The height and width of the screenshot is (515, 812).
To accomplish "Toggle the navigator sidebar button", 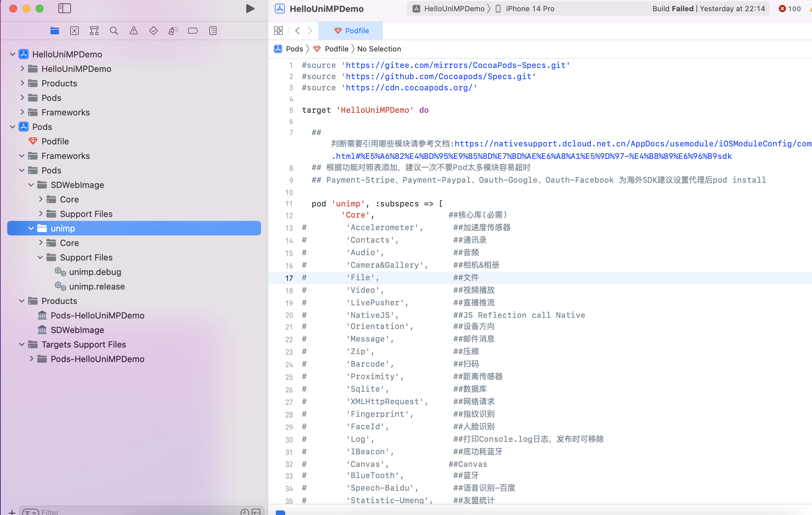I will [x=64, y=9].
